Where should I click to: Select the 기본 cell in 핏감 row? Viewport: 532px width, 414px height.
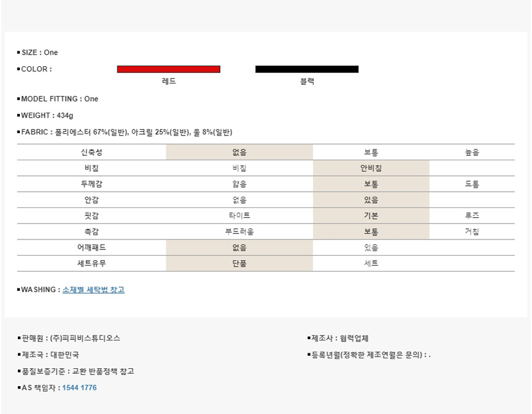(371, 216)
